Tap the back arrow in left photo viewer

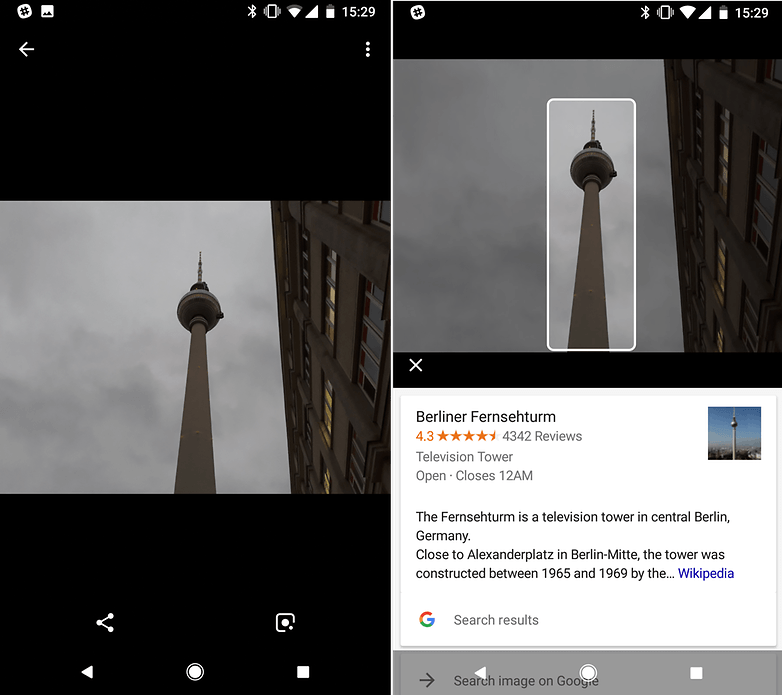click(x=26, y=49)
